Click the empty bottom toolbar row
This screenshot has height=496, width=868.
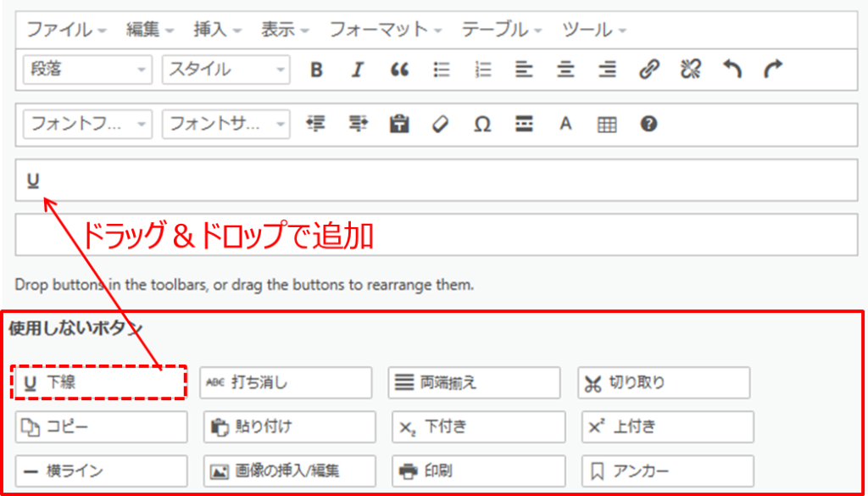tap(437, 235)
